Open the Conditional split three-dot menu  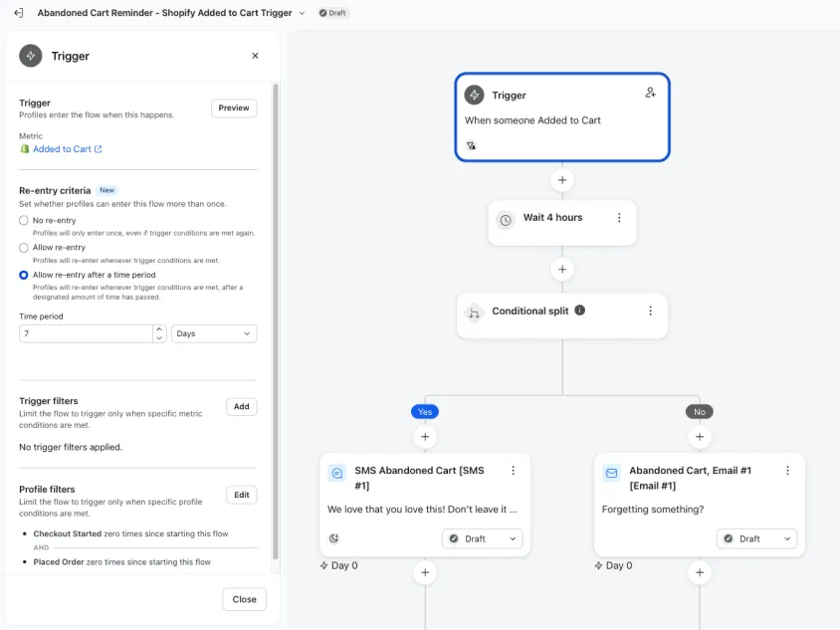point(650,311)
